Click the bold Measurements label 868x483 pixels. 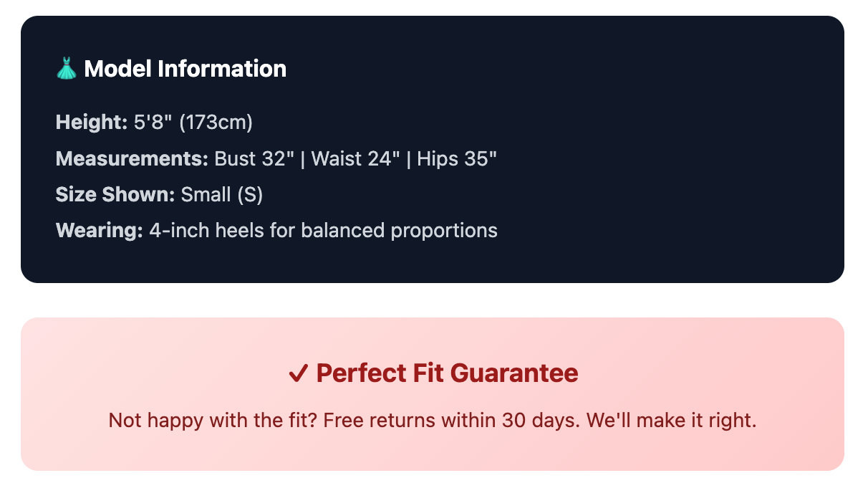point(132,158)
